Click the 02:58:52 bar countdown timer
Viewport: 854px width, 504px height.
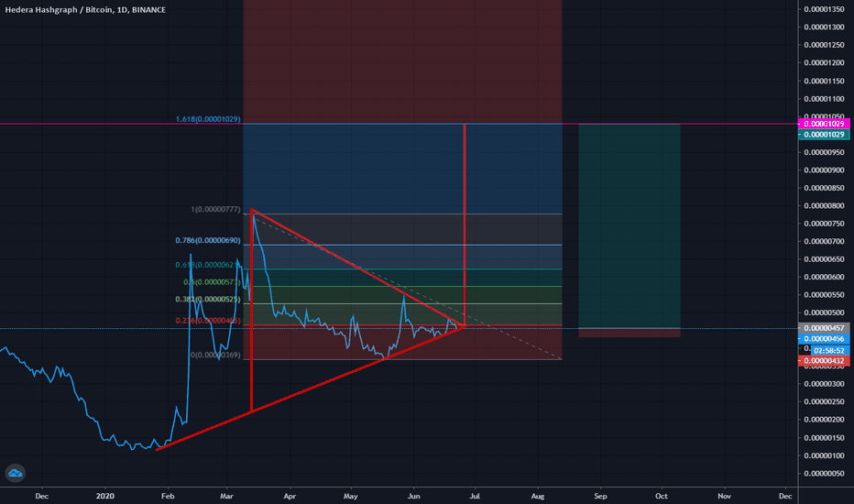(829, 350)
